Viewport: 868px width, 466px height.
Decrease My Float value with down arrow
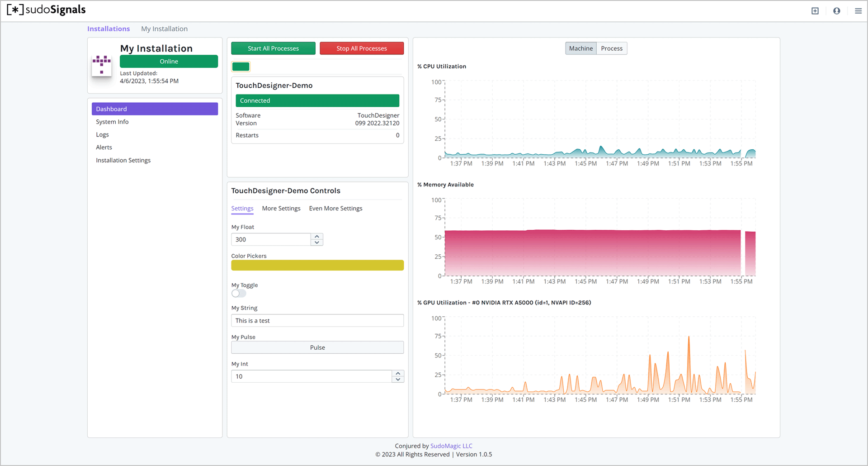[x=317, y=243]
